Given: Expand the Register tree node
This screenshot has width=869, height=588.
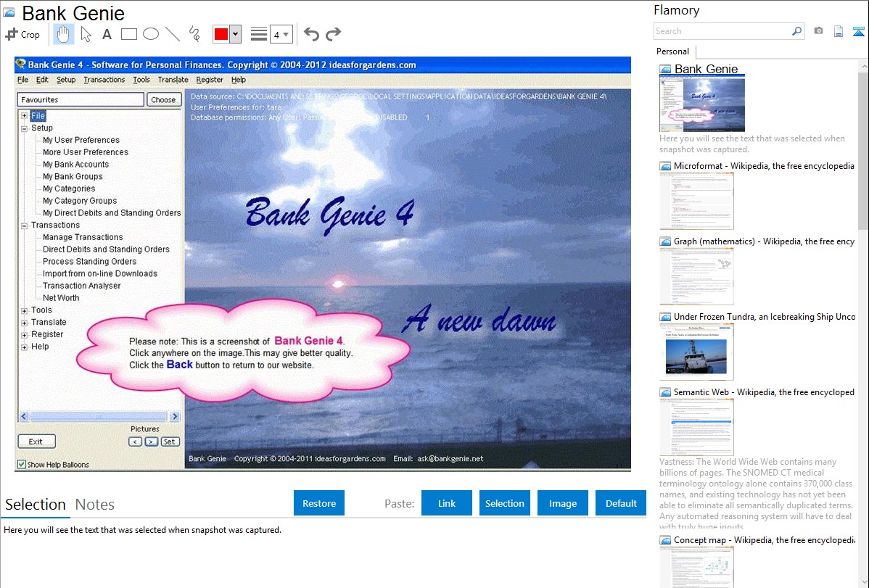Looking at the screenshot, I should point(25,335).
